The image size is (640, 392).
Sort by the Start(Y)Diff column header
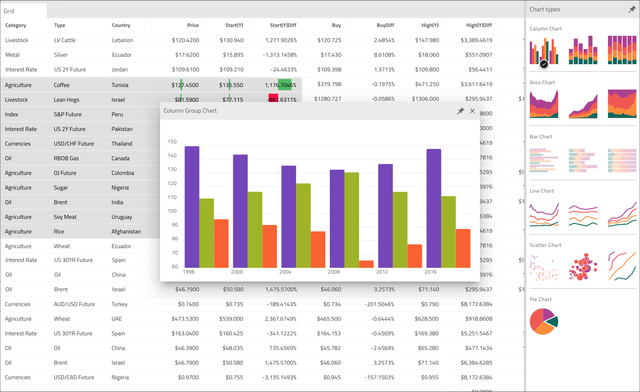pos(283,25)
